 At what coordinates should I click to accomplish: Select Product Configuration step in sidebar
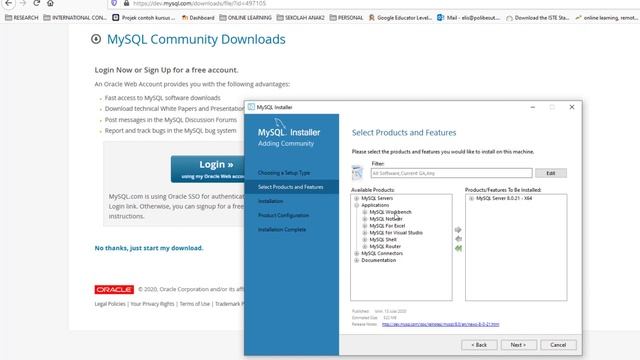click(x=283, y=215)
